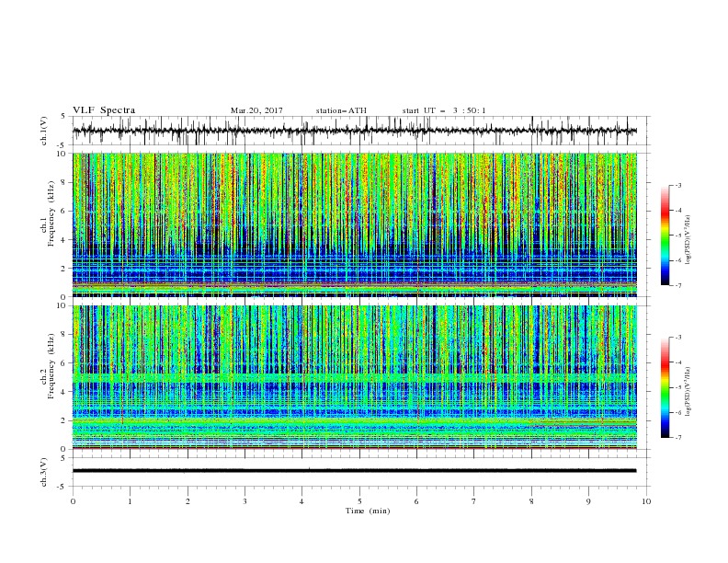Image resolution: width=728 pixels, height=563 pixels.
Task: Click the "station=ATH" header label
Action: click(341, 110)
